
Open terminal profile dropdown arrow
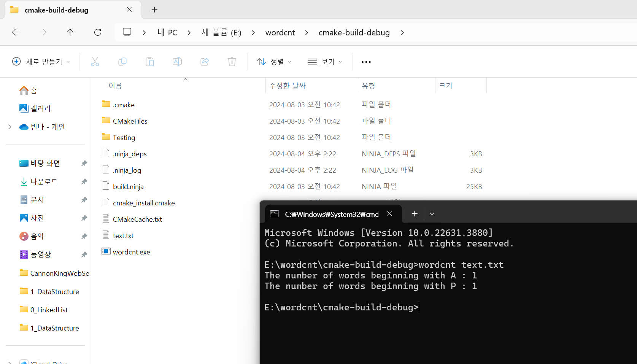click(432, 214)
